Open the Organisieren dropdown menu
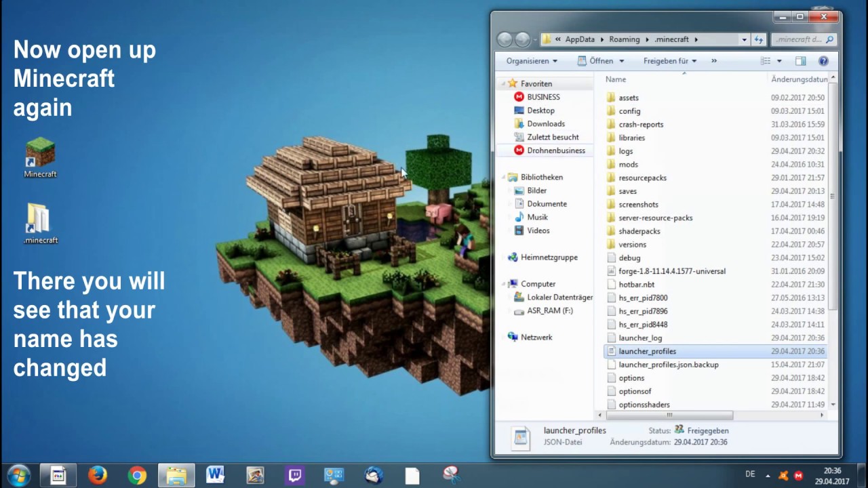 pyautogui.click(x=532, y=61)
